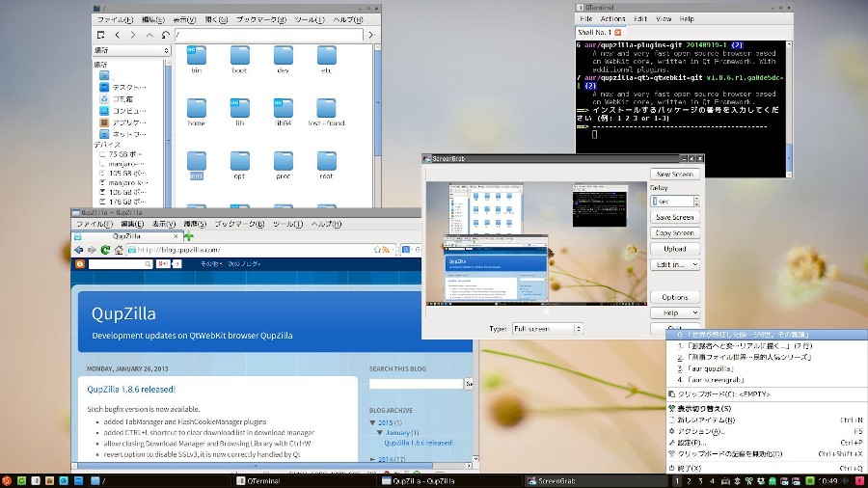Go forward in file manager toolbar
Viewport: 868px width, 488px height.
point(133,35)
